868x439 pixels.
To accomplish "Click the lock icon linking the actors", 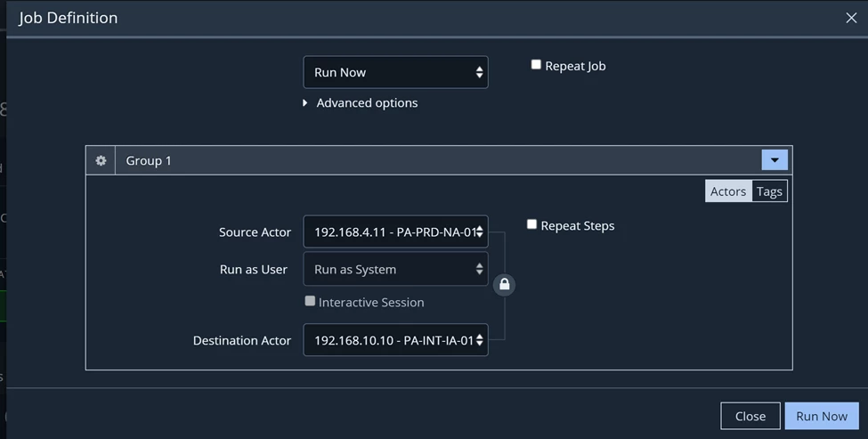I will [504, 285].
